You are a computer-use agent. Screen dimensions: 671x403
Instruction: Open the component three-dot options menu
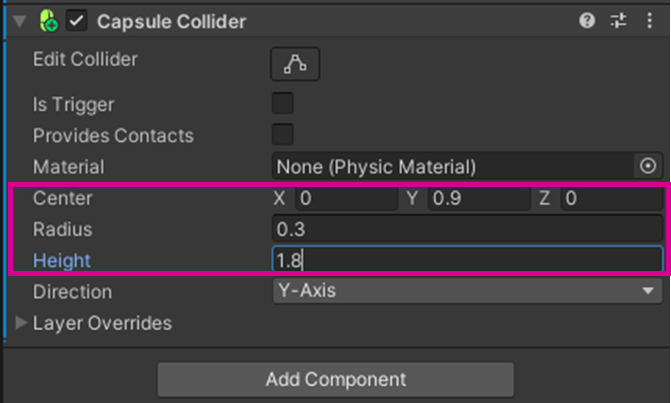tap(650, 21)
